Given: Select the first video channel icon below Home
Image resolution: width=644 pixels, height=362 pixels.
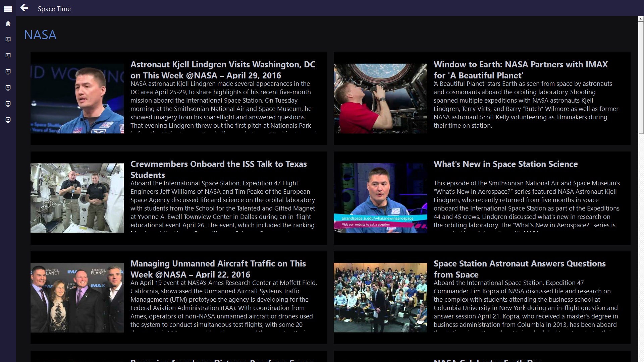Looking at the screenshot, I should tap(8, 40).
